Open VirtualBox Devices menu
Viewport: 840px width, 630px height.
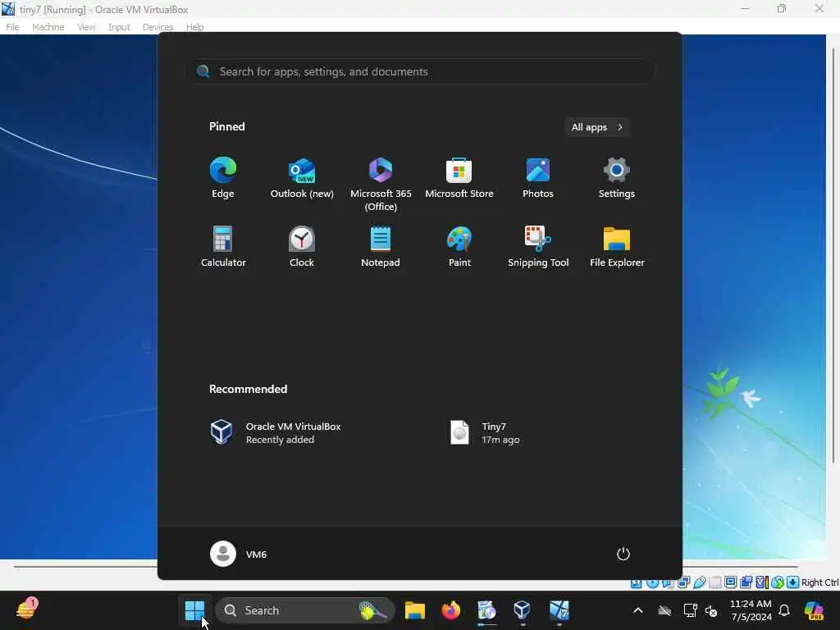(158, 27)
